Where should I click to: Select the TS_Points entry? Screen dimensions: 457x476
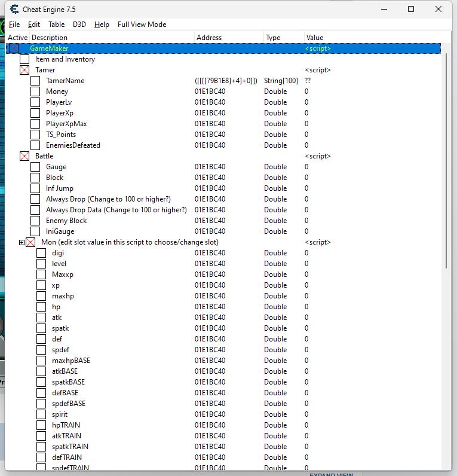point(61,135)
